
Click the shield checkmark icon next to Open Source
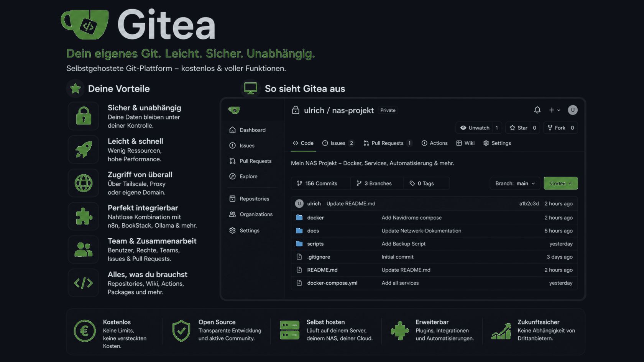[181, 331]
